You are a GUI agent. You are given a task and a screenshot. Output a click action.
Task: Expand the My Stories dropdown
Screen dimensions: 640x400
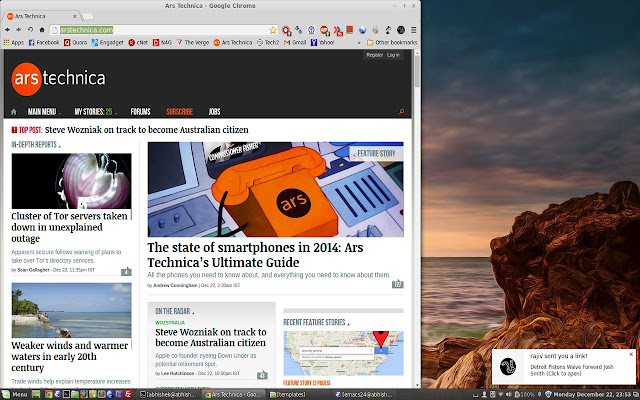click(95, 111)
